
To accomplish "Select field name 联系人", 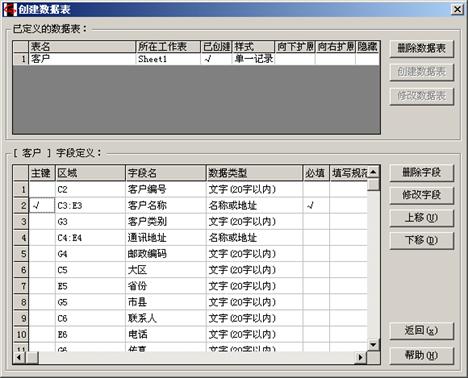I will click(166, 318).
